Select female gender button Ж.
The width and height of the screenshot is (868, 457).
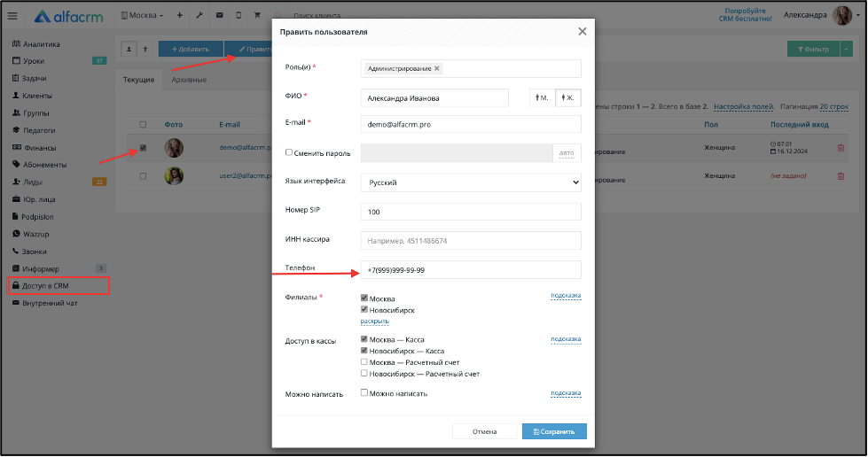point(568,97)
